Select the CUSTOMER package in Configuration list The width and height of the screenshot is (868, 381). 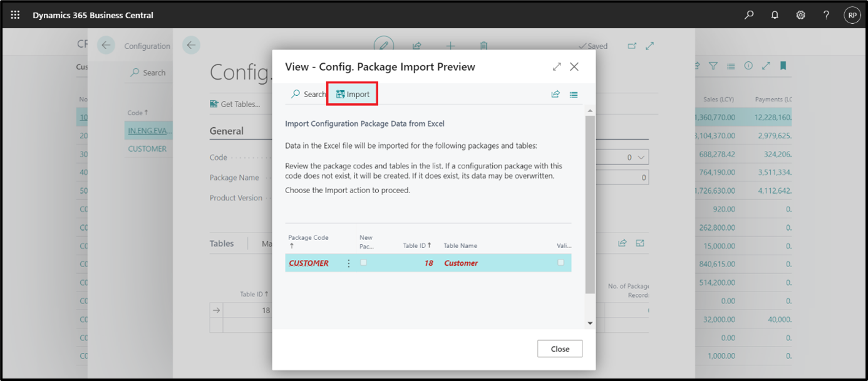147,149
